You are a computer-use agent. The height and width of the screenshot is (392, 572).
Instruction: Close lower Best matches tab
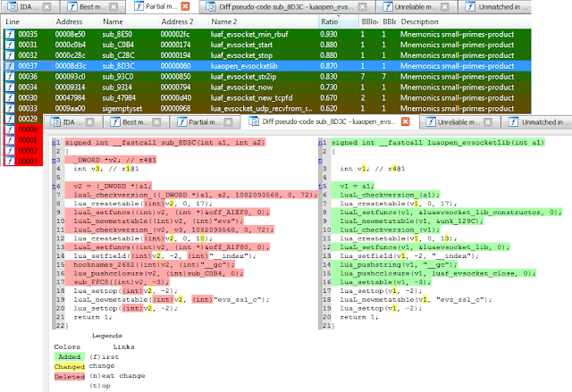point(156,122)
